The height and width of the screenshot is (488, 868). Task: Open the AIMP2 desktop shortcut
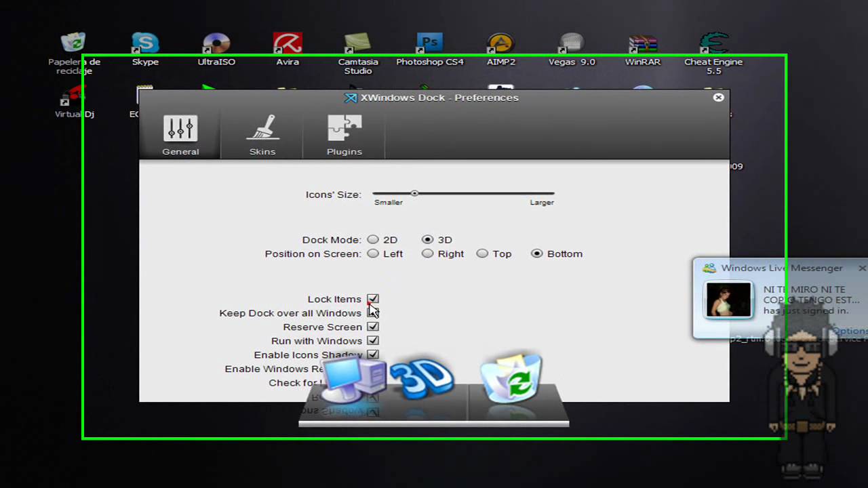click(501, 49)
